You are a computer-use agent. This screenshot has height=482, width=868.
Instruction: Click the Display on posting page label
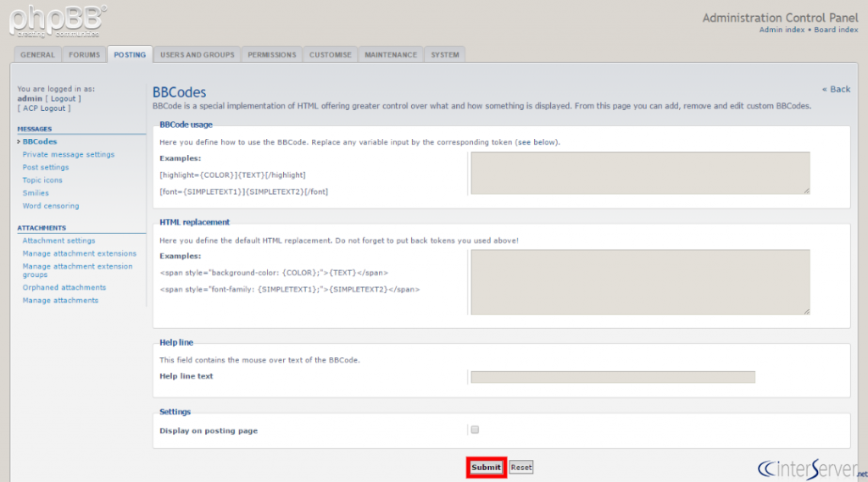[x=209, y=430]
